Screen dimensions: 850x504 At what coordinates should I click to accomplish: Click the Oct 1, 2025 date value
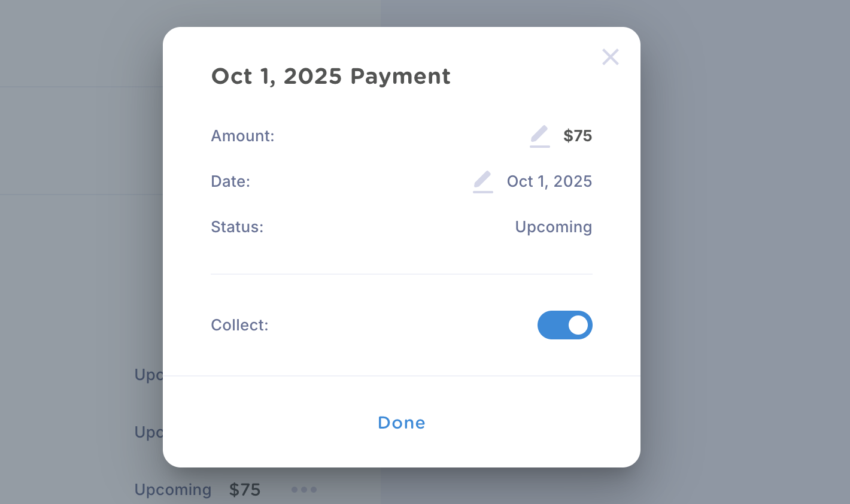click(x=550, y=181)
